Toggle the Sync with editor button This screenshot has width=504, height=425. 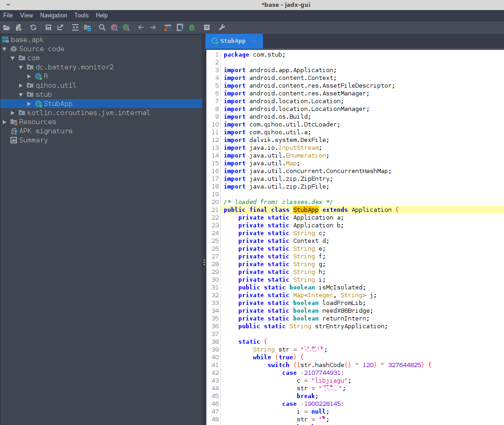click(x=75, y=27)
